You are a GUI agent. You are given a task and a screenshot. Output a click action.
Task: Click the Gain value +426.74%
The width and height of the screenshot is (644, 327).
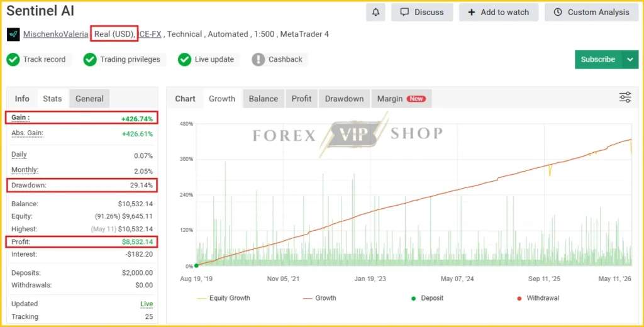coord(137,119)
